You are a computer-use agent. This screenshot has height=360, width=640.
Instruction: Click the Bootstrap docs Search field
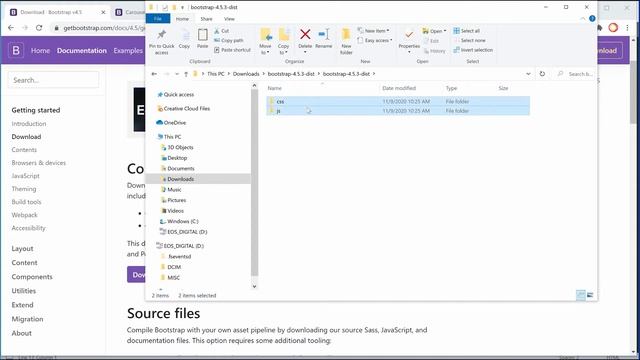point(53,80)
